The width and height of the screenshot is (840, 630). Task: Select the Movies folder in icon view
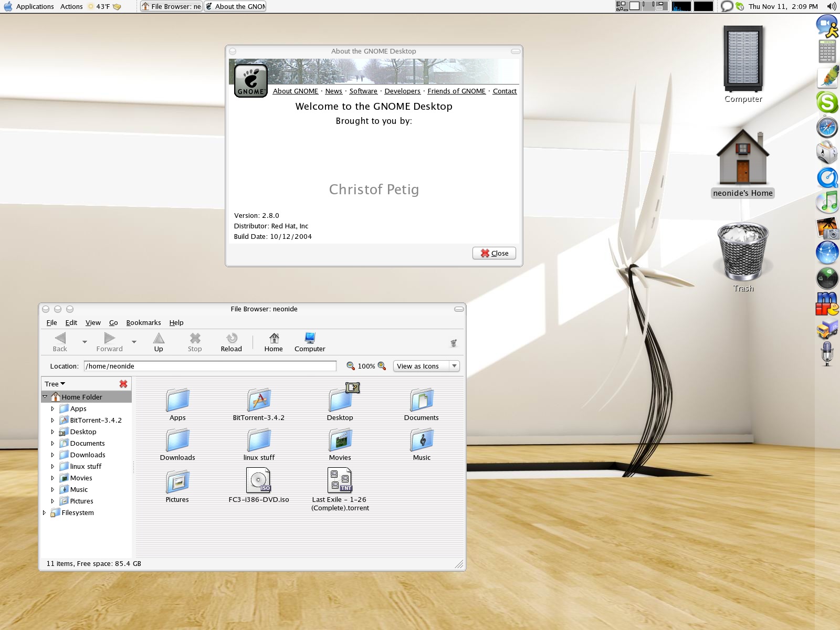[340, 445]
